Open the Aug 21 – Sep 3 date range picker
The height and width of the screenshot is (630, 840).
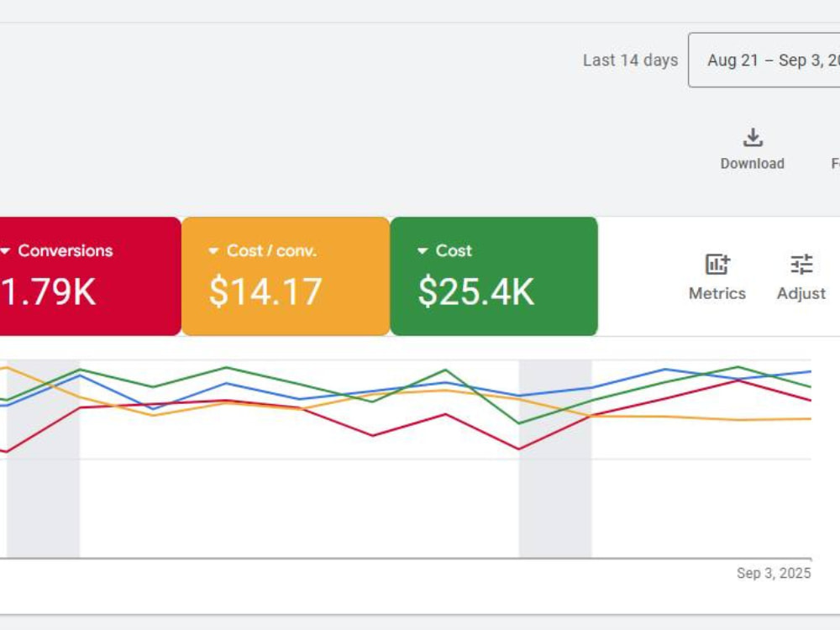(x=764, y=60)
